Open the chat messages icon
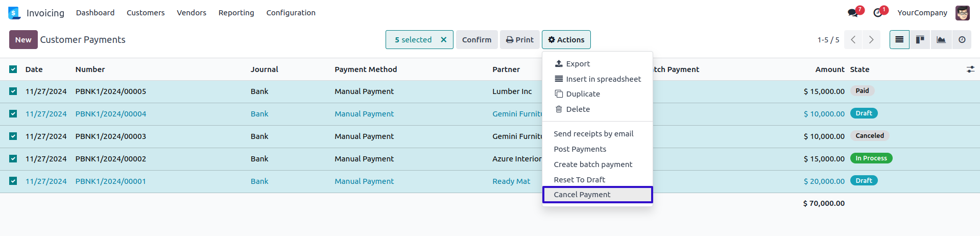The width and height of the screenshot is (980, 236). tap(852, 13)
